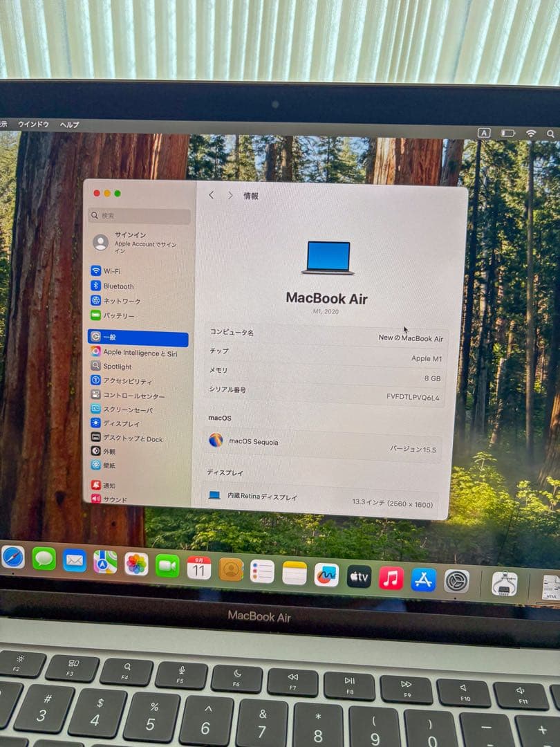Viewport: 560px width, 747px height.
Task: Open System Information utility in Dock
Action: tap(504, 584)
